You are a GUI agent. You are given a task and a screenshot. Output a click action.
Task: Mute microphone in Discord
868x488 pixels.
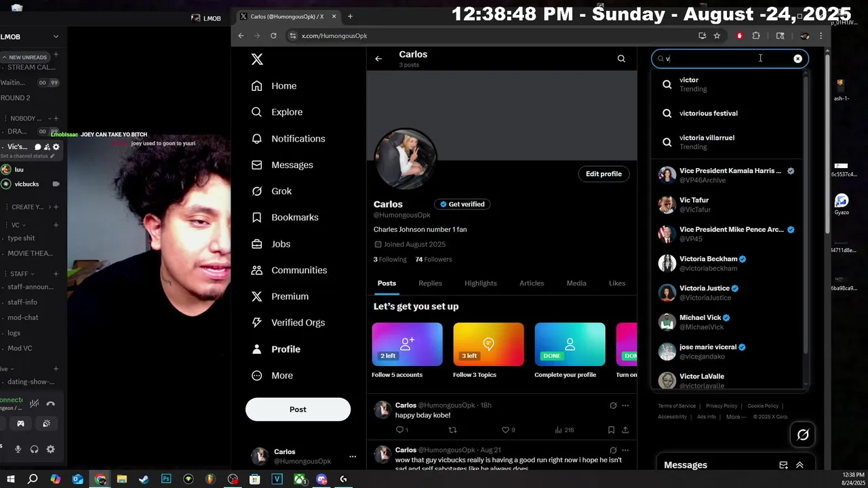pyautogui.click(x=18, y=449)
